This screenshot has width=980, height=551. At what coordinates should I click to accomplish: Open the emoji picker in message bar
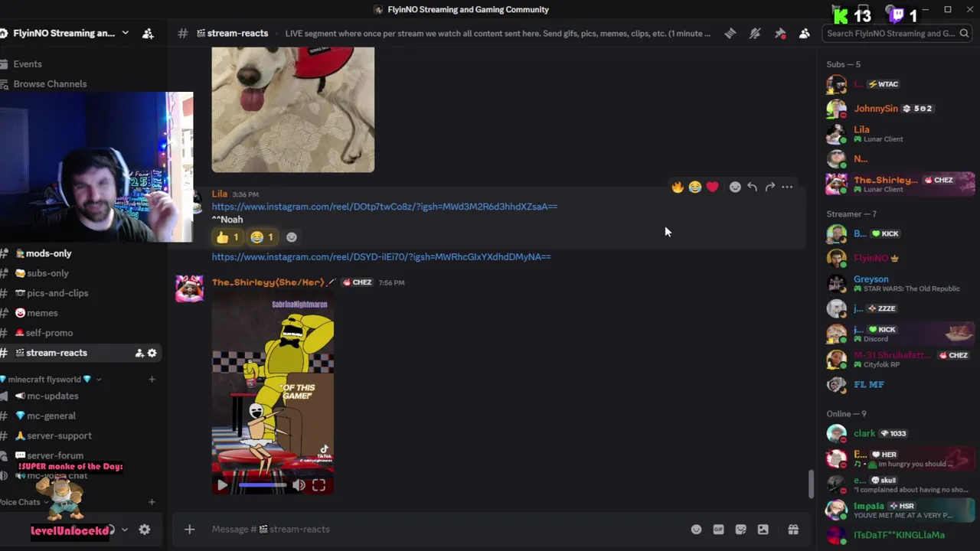click(696, 530)
